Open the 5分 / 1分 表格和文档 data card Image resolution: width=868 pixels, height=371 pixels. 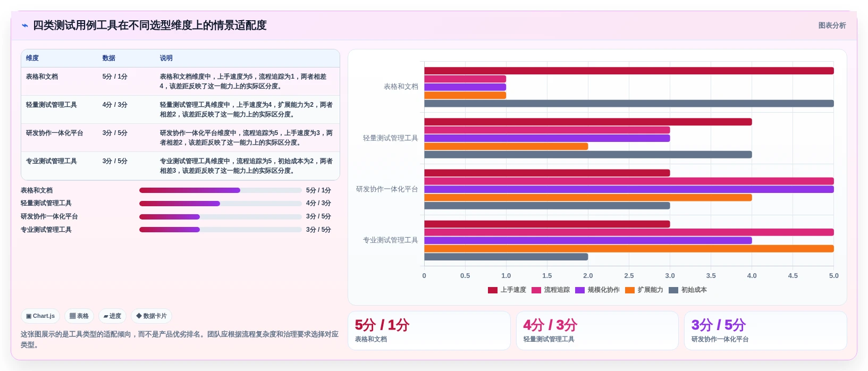429,331
